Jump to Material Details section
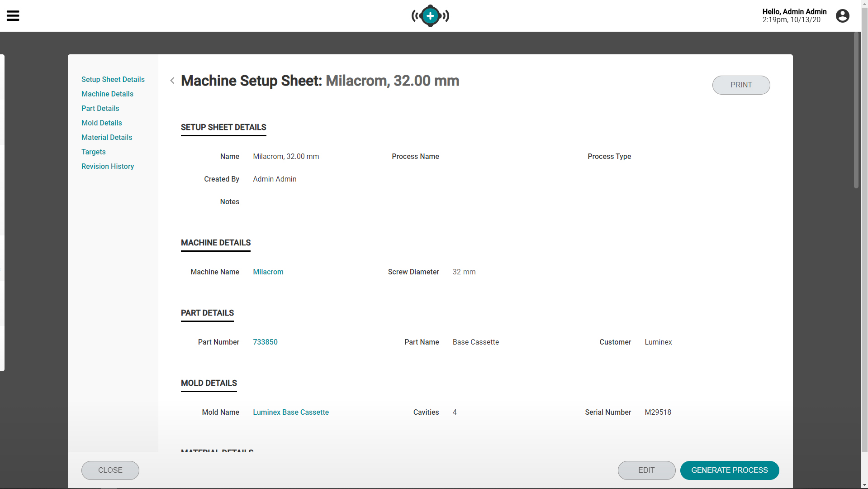The height and width of the screenshot is (489, 868). pos(107,137)
